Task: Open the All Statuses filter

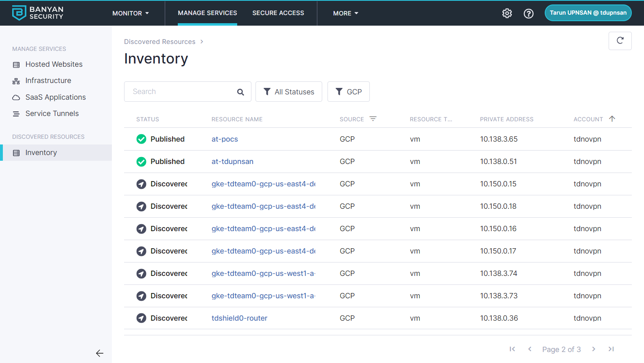Action: click(x=288, y=92)
